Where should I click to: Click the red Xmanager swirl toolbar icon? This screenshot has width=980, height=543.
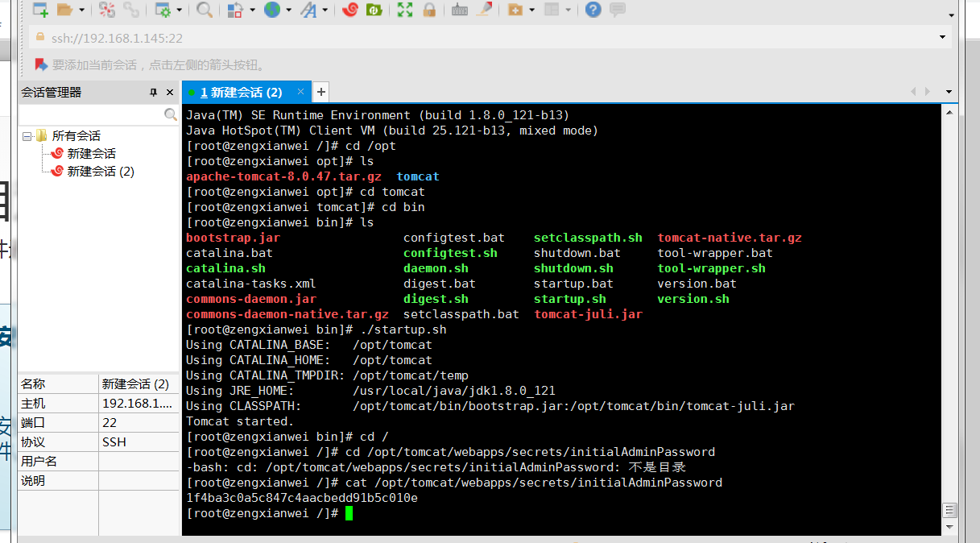(x=349, y=10)
